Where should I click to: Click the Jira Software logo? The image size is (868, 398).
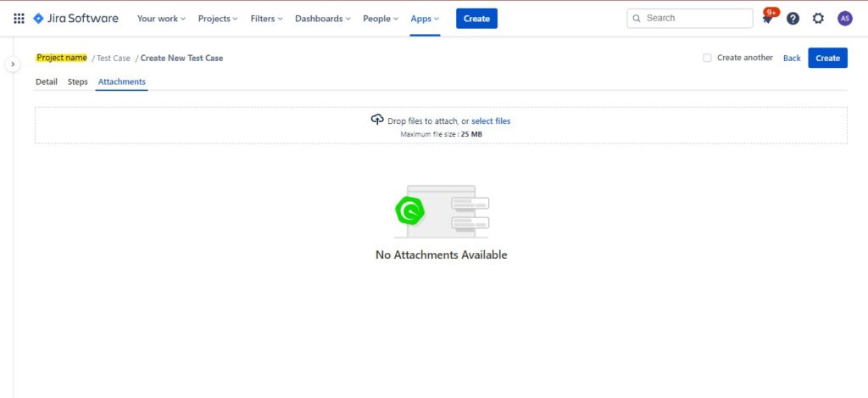(75, 19)
